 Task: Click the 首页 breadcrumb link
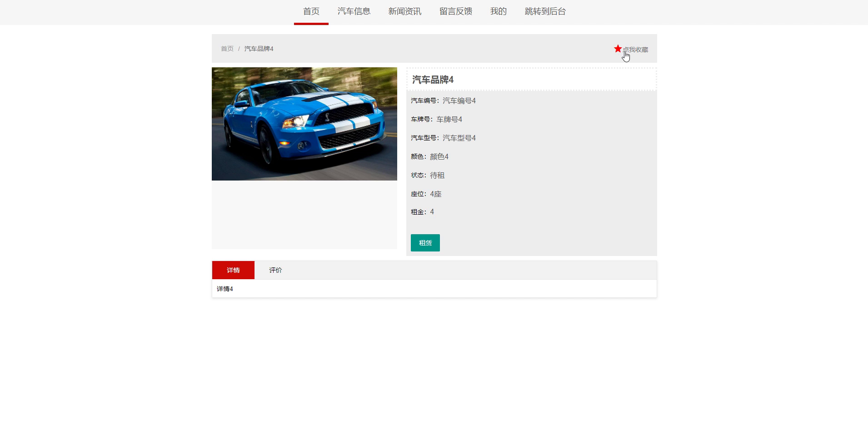227,49
